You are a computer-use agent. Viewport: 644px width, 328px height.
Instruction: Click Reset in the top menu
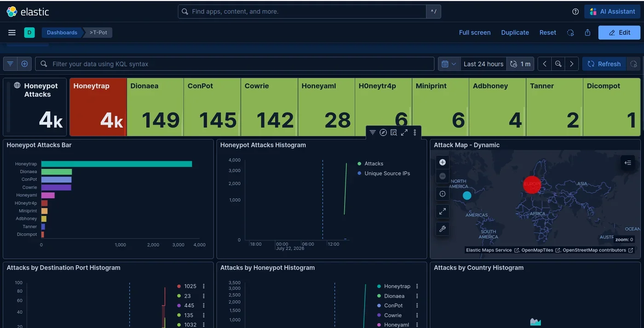click(548, 33)
